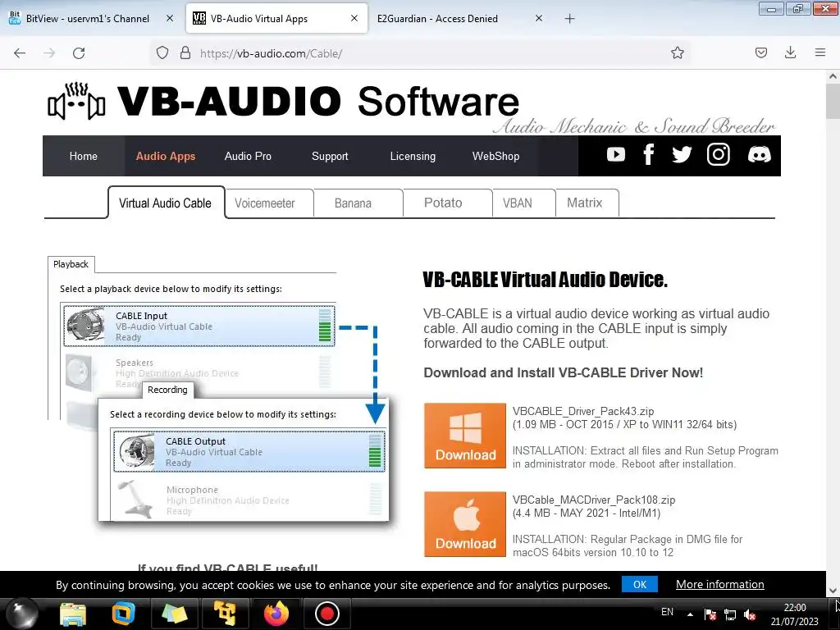Viewport: 840px width, 630px height.
Task: Open network tray icon
Action: (729, 614)
